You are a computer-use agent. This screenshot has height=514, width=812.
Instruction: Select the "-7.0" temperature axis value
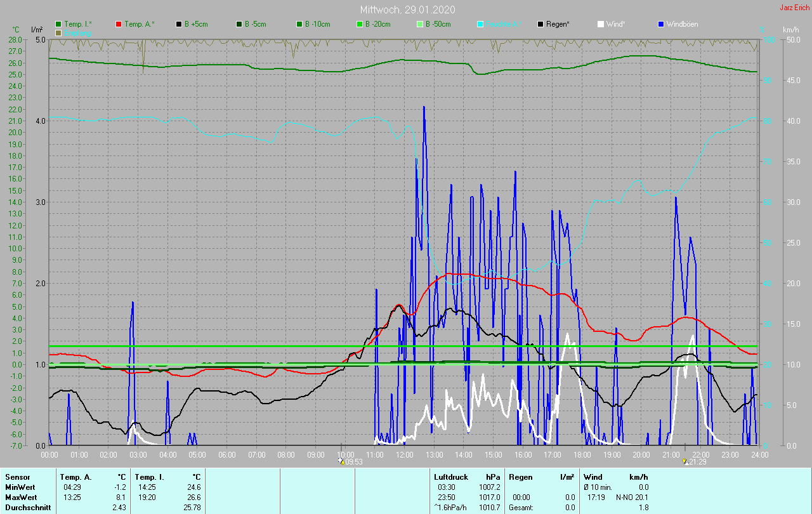[16, 445]
